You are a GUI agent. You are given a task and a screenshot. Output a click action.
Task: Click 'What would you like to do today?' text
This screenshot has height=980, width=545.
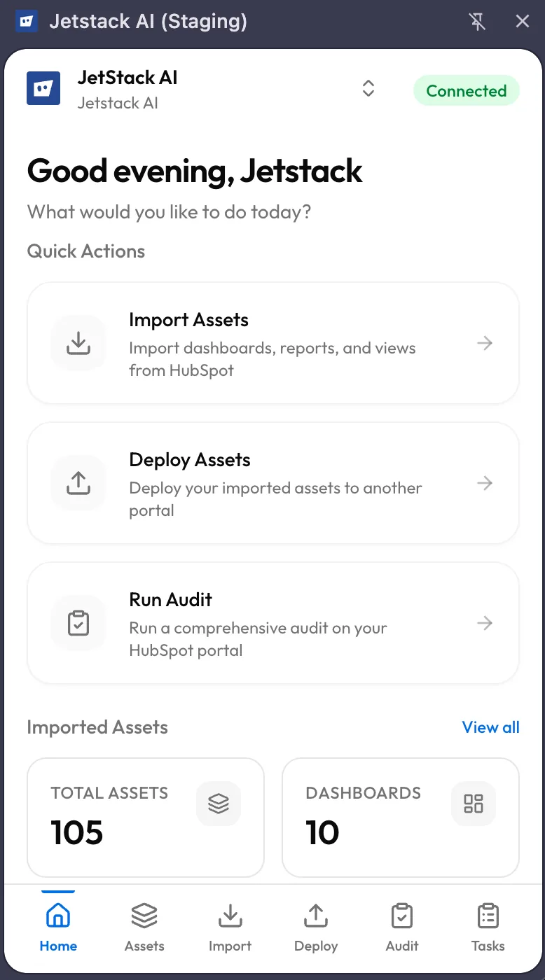169,212
